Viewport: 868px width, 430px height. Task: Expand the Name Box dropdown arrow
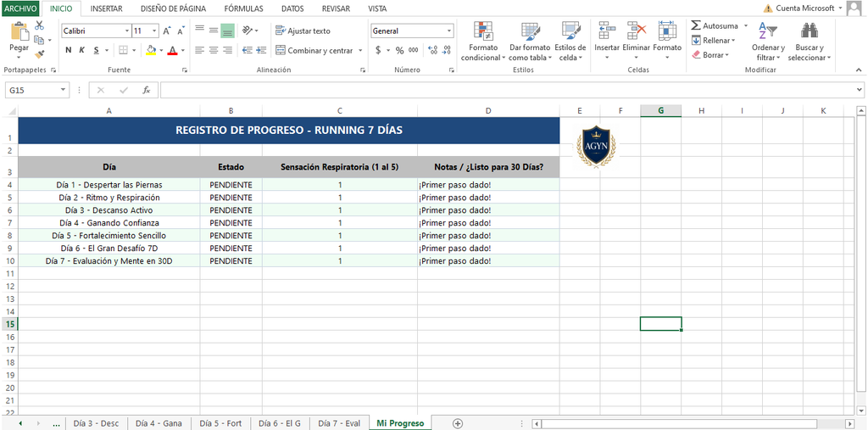pos(63,90)
